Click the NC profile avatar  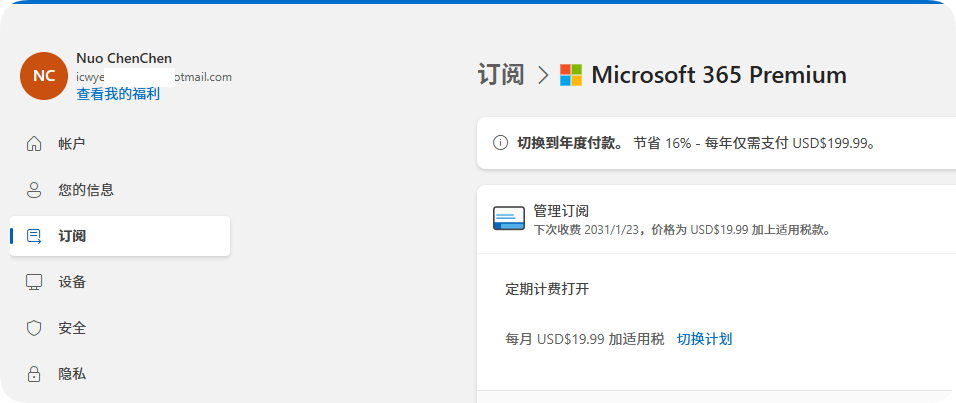coord(44,76)
